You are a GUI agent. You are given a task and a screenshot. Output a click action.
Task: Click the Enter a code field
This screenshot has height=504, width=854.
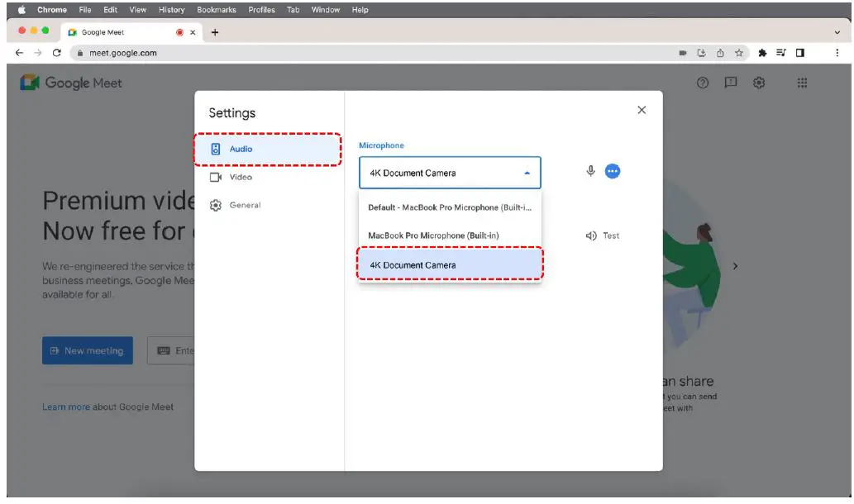click(170, 351)
